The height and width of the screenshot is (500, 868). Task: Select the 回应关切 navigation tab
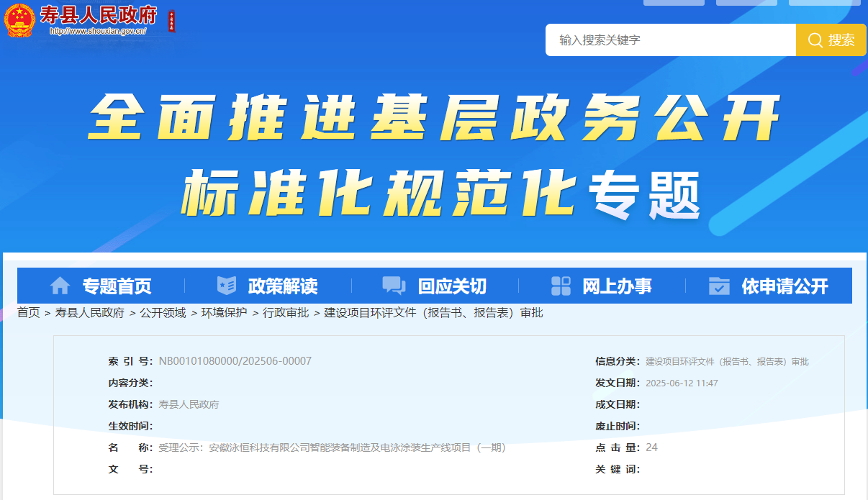pyautogui.click(x=452, y=286)
